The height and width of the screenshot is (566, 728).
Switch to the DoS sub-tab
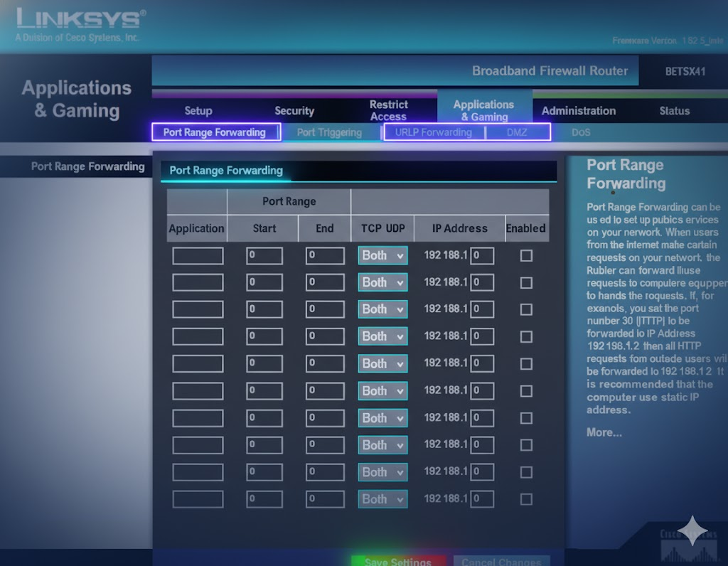pos(581,132)
